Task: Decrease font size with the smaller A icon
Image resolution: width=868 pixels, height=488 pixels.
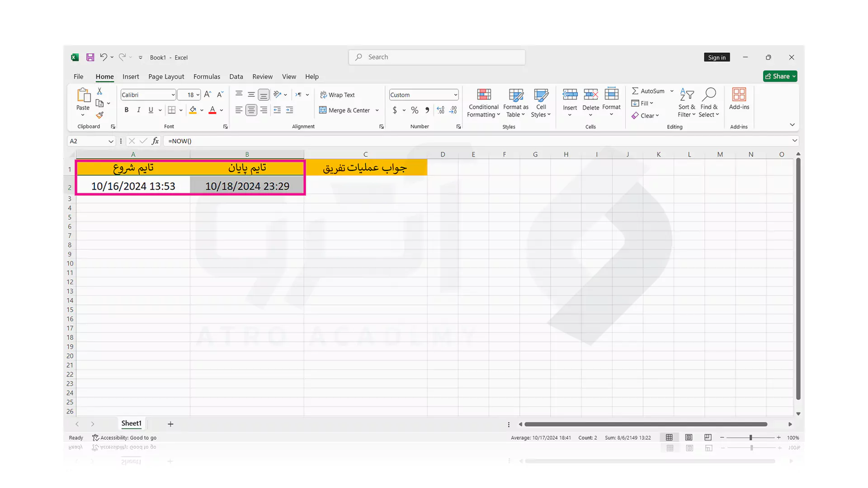Action: tap(220, 94)
